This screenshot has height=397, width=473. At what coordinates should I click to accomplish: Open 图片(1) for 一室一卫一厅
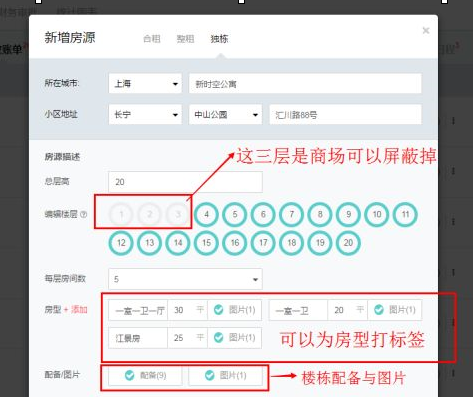pyautogui.click(x=235, y=310)
